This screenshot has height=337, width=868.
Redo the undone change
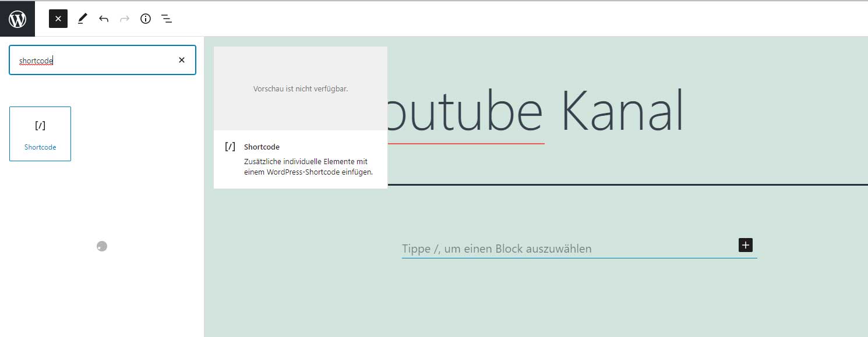point(124,19)
